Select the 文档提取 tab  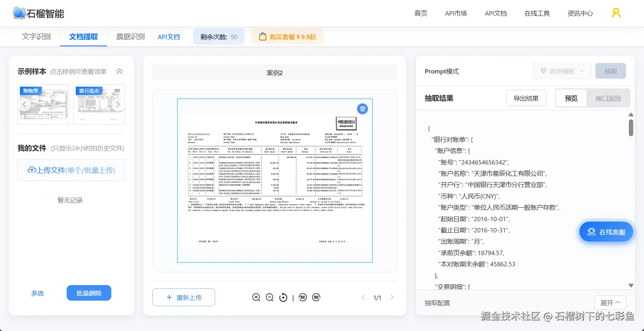(83, 37)
